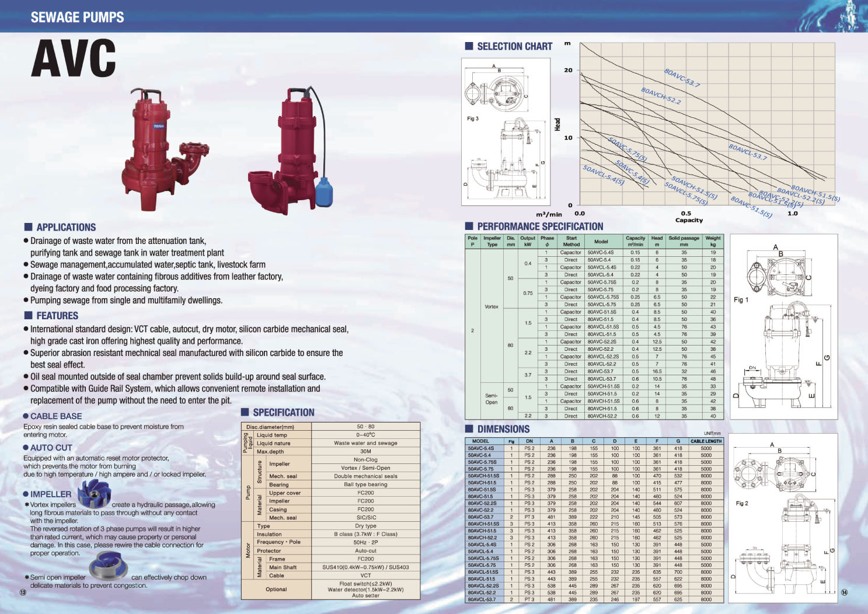Click the "50AVC-5.75(S)" curve label in chart
This screenshot has height=614, width=868.
(628, 149)
